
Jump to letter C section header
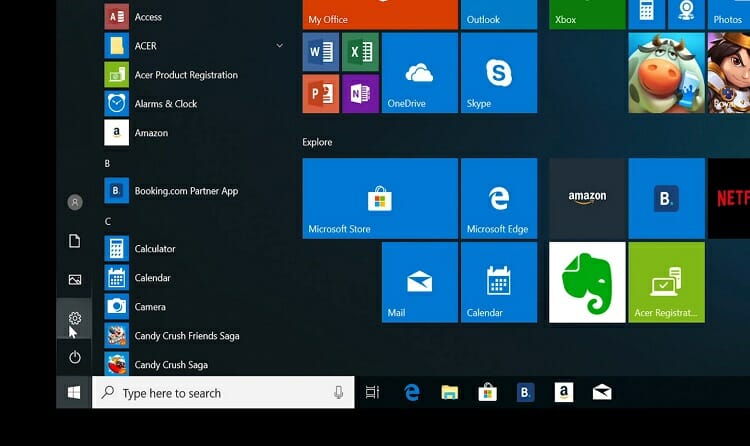click(108, 222)
